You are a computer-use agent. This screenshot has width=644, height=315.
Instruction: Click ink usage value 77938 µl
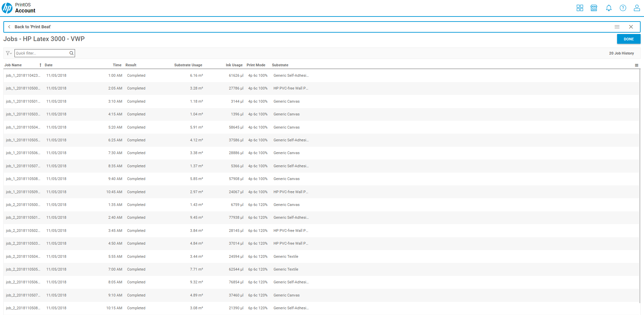click(236, 218)
